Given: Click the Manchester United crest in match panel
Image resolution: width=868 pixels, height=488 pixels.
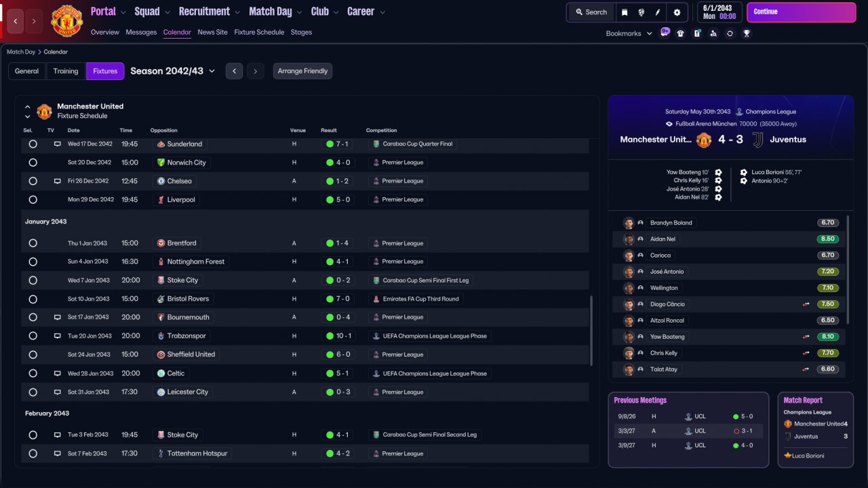Looking at the screenshot, I should click(x=704, y=140).
